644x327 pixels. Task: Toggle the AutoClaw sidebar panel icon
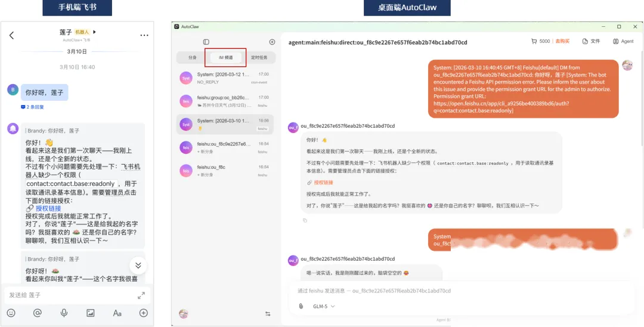(x=206, y=42)
